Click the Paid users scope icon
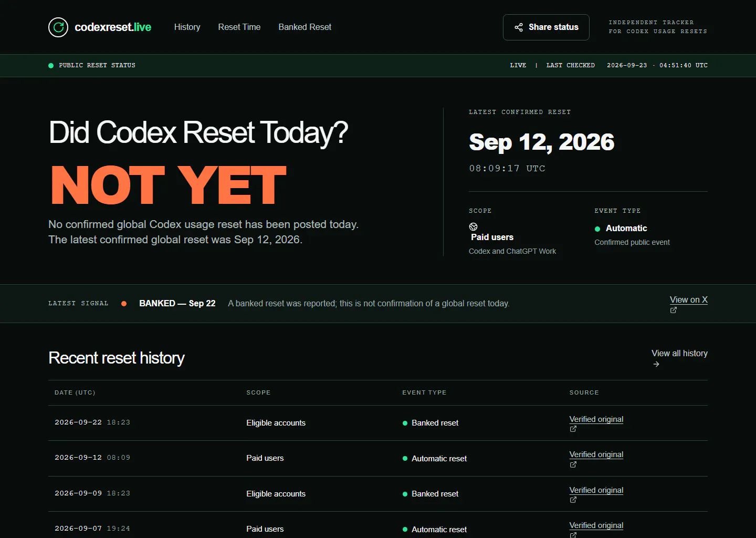Screen dimensions: 756x538 tap(473, 227)
